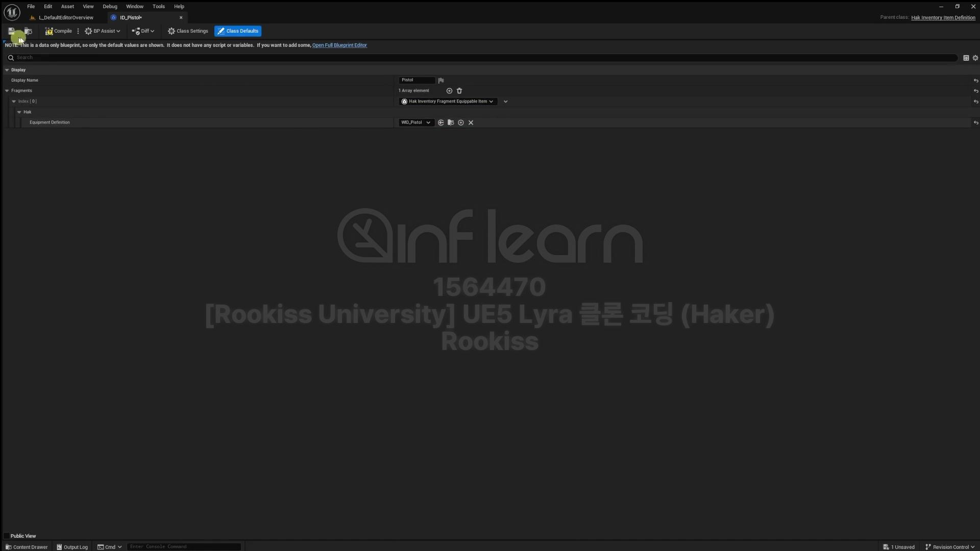Open Display Name localization flag options
Viewport: 980px width, 551px height.
(x=441, y=80)
